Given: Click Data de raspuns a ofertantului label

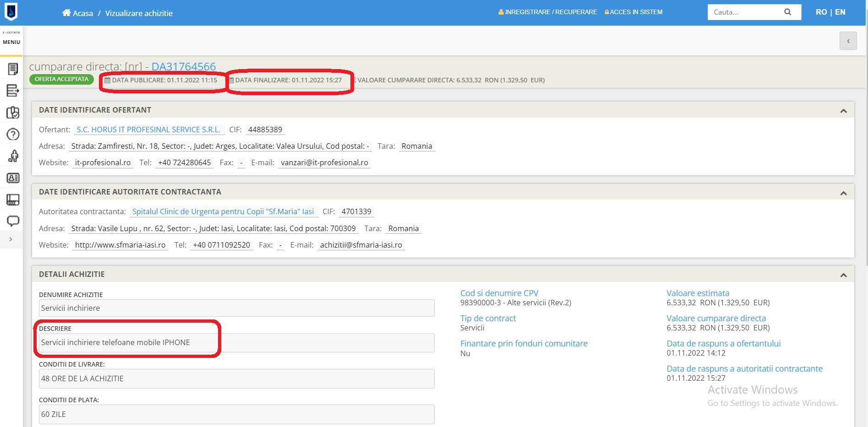Looking at the screenshot, I should pyautogui.click(x=724, y=343).
